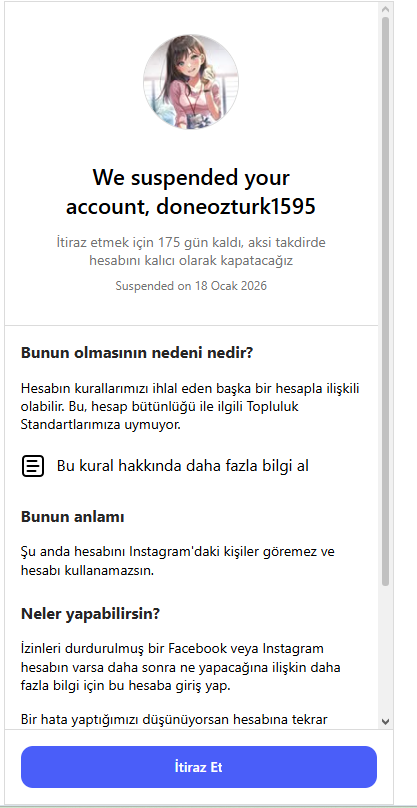Click the scrollbar up arrow
This screenshot has width=417, height=808.
point(386,9)
